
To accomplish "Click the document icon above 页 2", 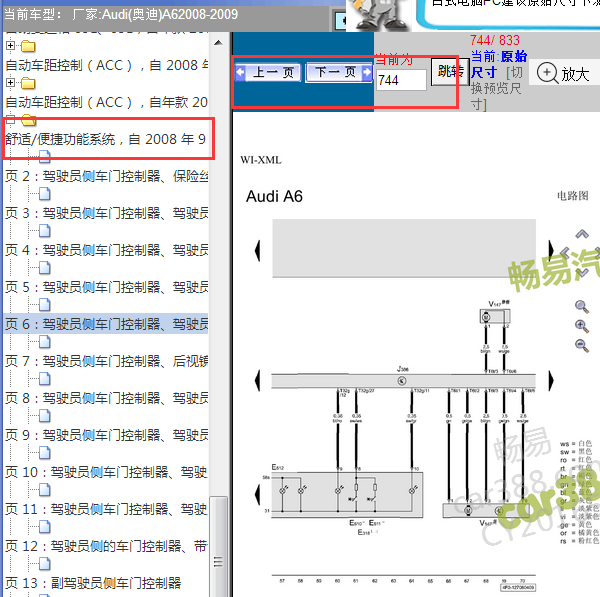I will click(x=45, y=157).
